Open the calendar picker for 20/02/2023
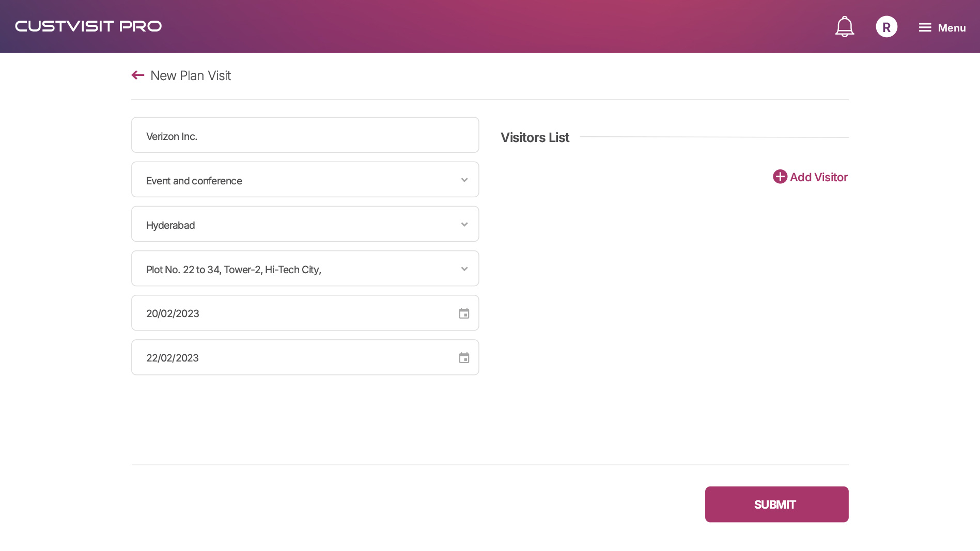This screenshot has height=551, width=980. click(464, 313)
